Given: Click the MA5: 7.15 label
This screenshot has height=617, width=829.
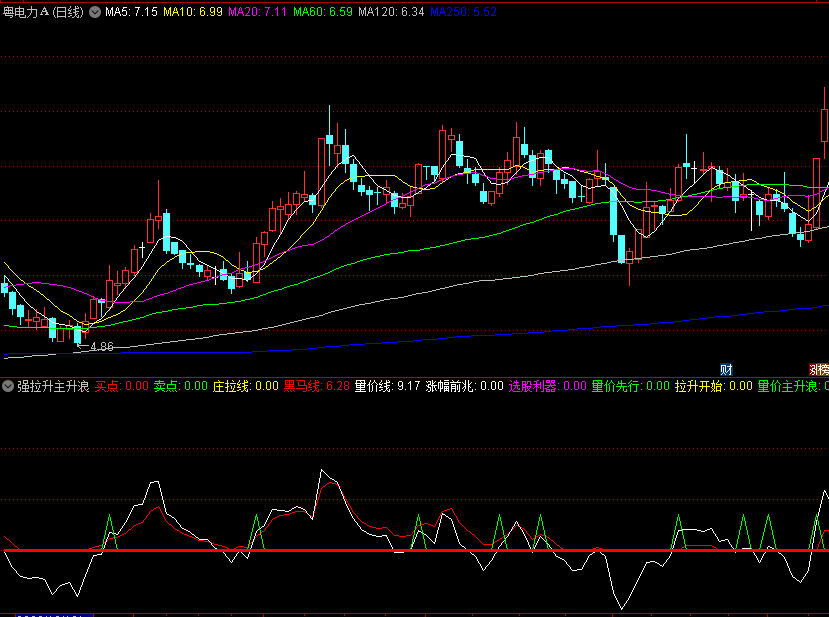Looking at the screenshot, I should tap(131, 12).
